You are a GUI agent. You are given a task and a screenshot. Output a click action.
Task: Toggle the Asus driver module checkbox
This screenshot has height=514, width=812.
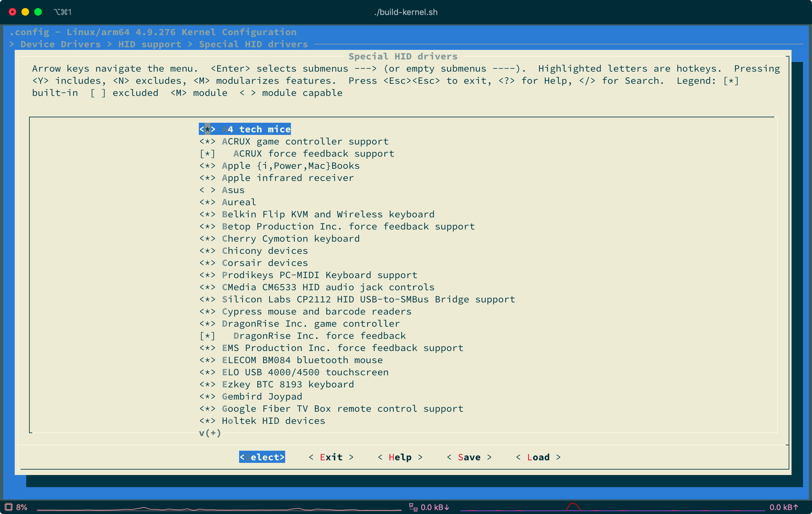[x=207, y=190]
